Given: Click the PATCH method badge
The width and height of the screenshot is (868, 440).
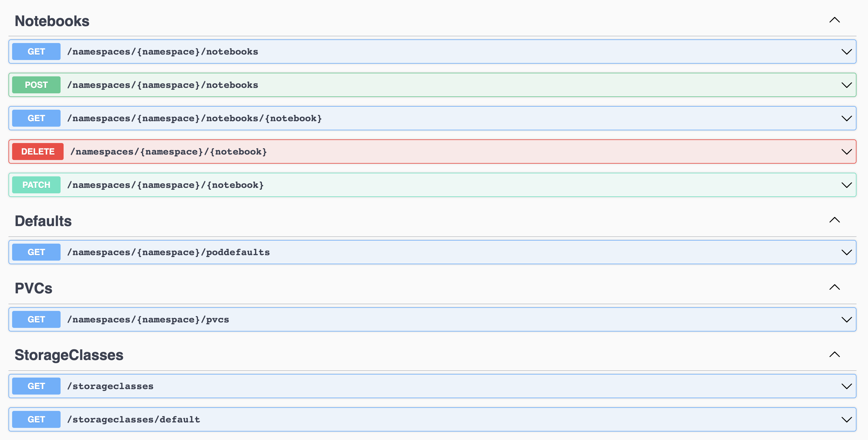Looking at the screenshot, I should (36, 185).
